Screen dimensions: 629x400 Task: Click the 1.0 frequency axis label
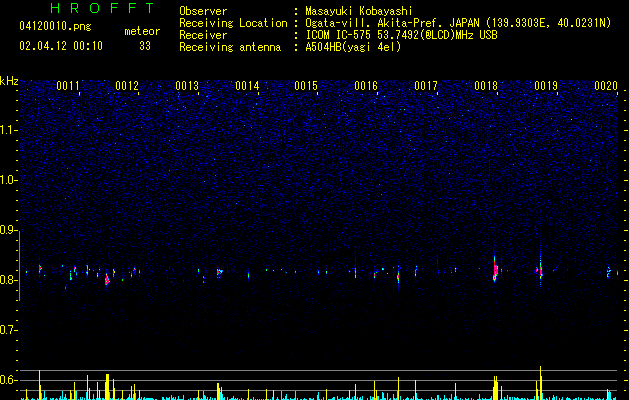[8, 180]
